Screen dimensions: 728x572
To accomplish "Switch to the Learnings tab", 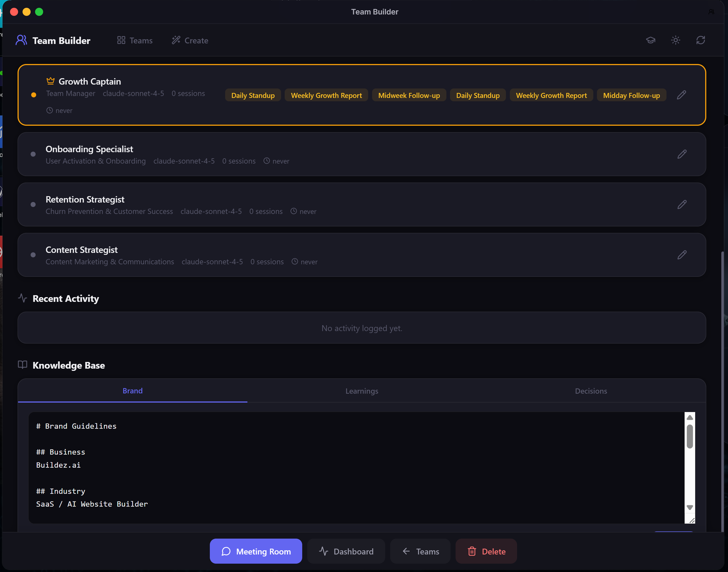I will coord(361,391).
